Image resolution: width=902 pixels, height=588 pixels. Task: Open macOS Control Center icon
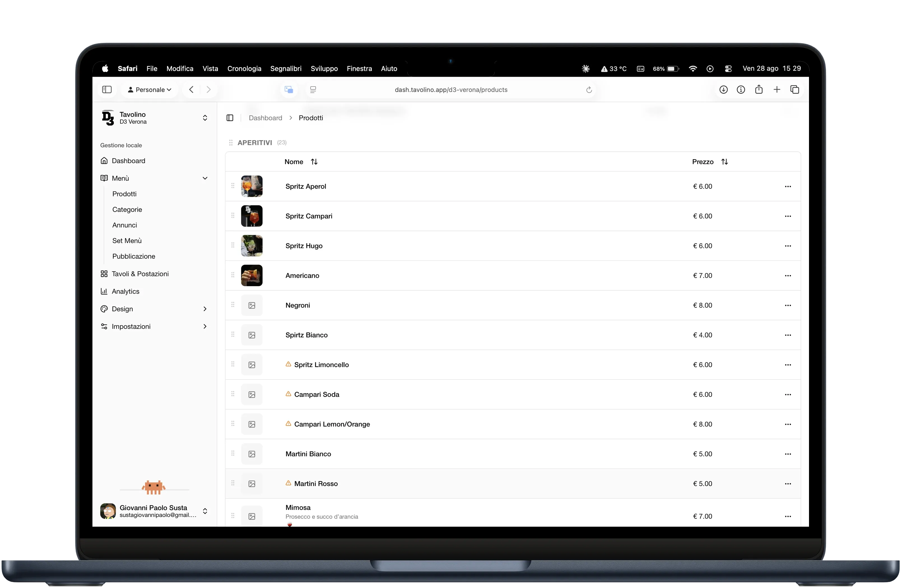click(x=728, y=69)
